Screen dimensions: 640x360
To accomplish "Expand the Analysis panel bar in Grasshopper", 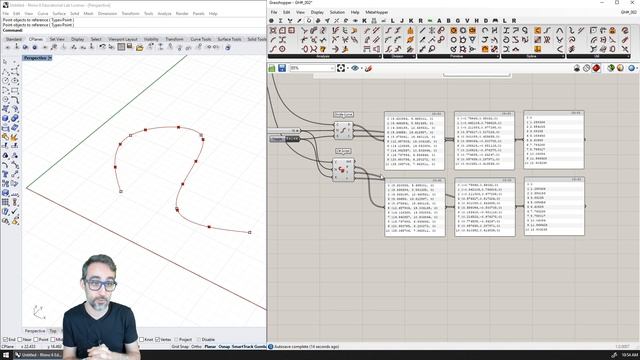I will click(325, 56).
